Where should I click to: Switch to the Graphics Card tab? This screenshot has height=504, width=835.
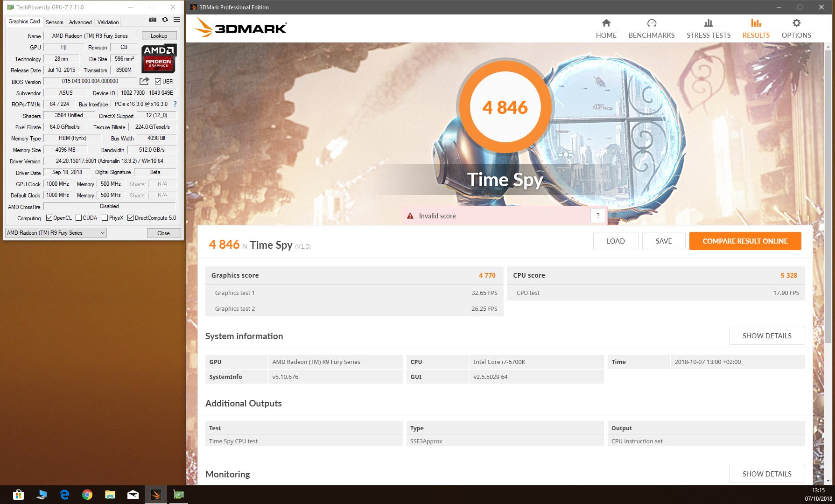click(x=24, y=21)
